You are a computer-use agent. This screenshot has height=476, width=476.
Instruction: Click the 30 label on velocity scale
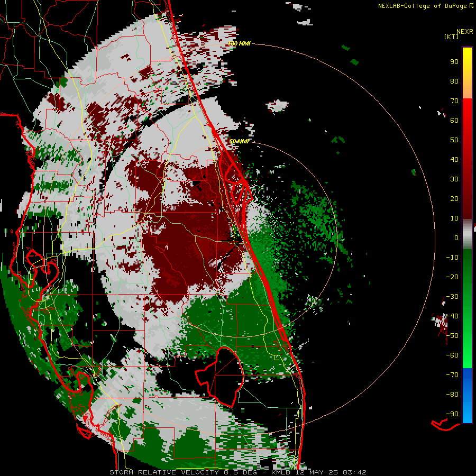(454, 179)
